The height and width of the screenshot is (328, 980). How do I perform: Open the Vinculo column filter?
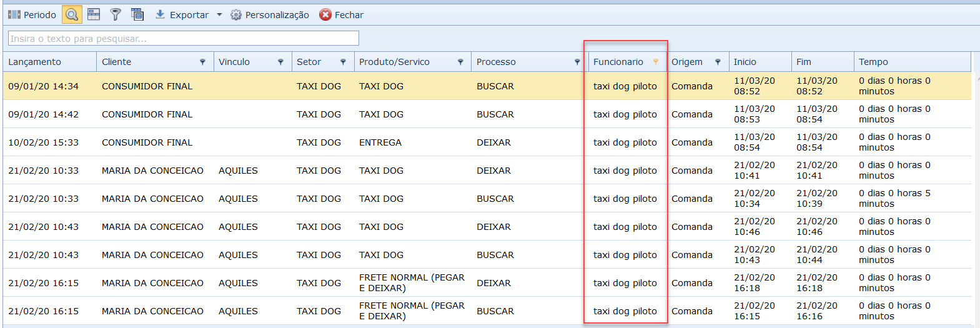[x=280, y=62]
